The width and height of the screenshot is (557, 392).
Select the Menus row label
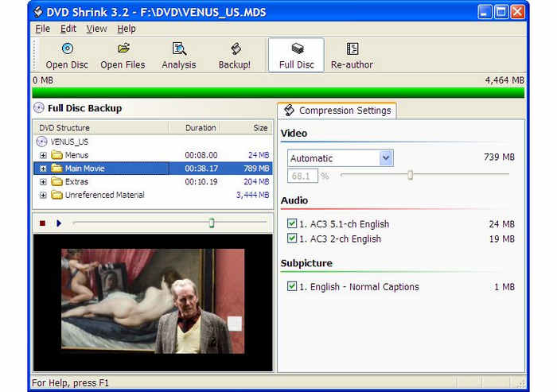(76, 155)
